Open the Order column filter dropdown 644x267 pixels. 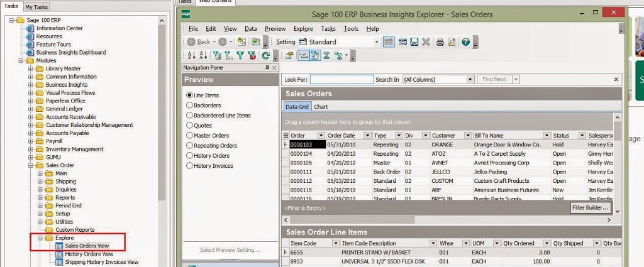(321, 135)
